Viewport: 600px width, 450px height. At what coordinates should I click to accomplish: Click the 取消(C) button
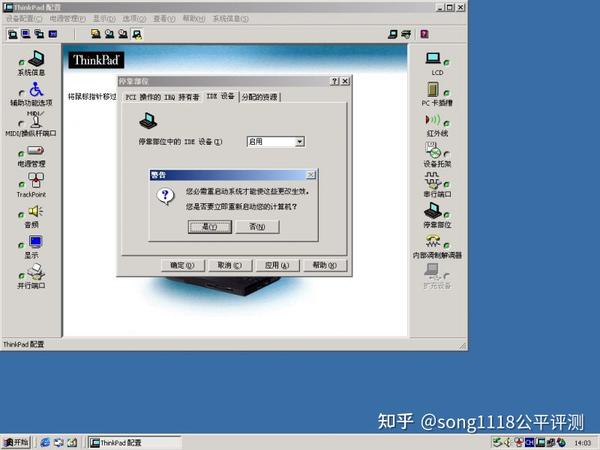pyautogui.click(x=230, y=265)
